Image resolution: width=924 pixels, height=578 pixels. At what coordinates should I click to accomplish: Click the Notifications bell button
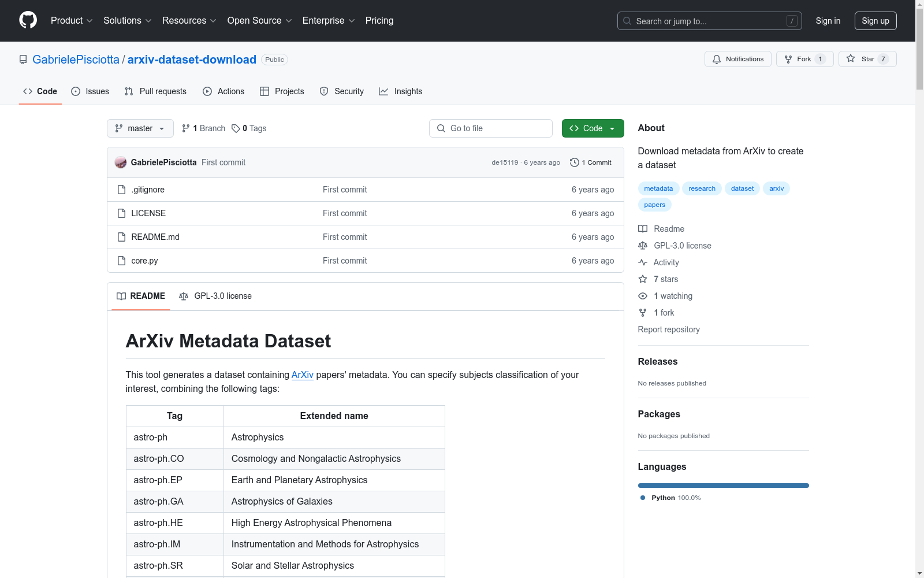[737, 59]
